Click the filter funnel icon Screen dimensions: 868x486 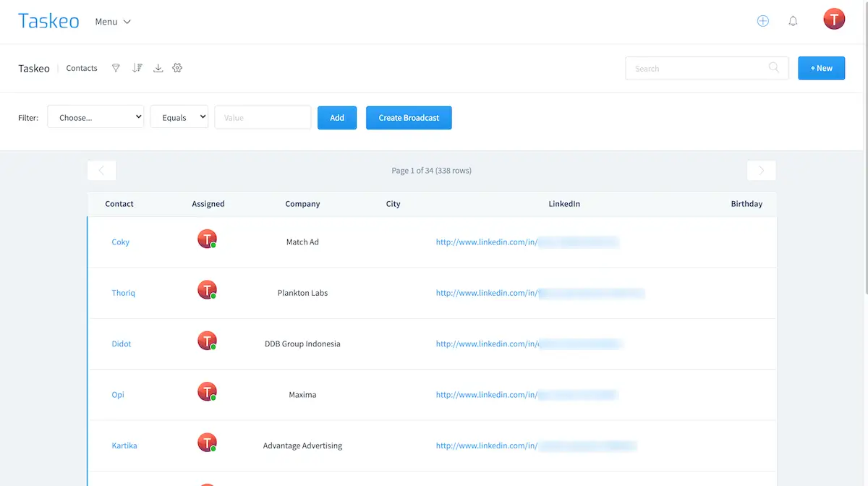pos(116,68)
